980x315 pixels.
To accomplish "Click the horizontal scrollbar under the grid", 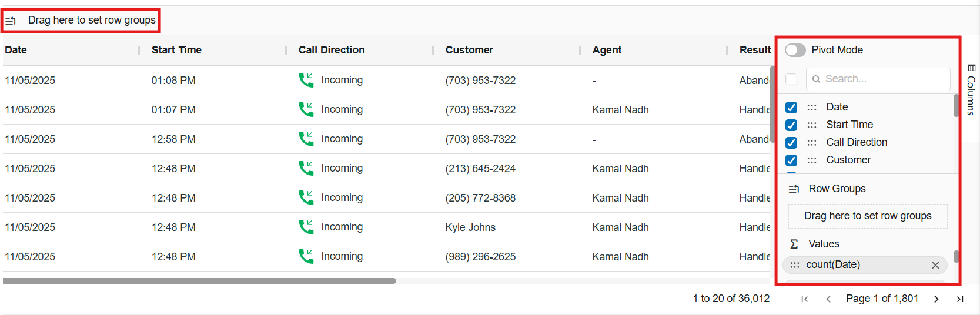I will (x=200, y=281).
